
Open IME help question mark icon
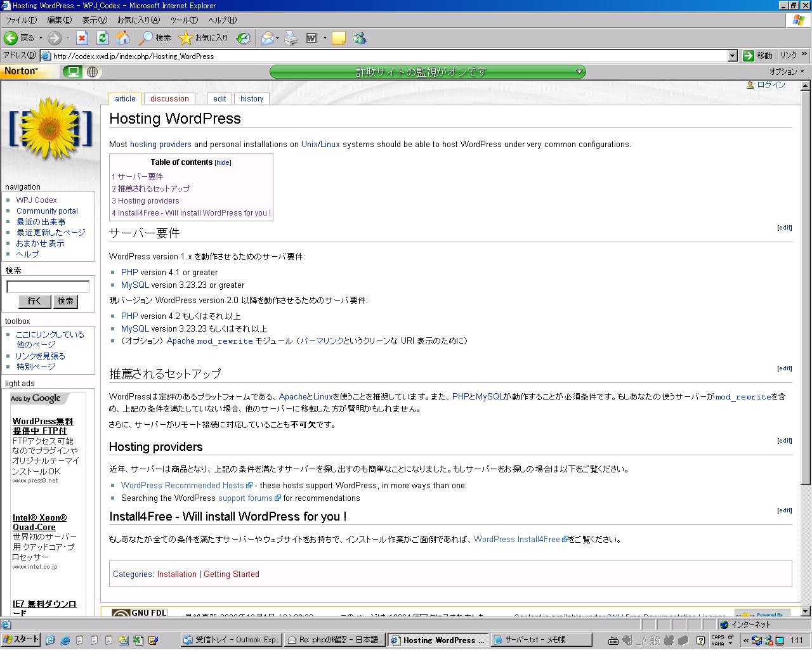pos(700,640)
